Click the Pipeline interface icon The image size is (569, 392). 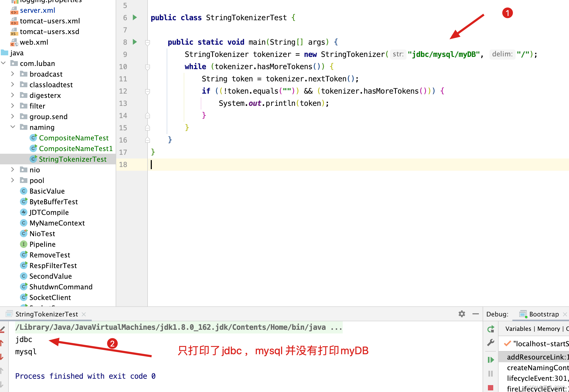(24, 244)
